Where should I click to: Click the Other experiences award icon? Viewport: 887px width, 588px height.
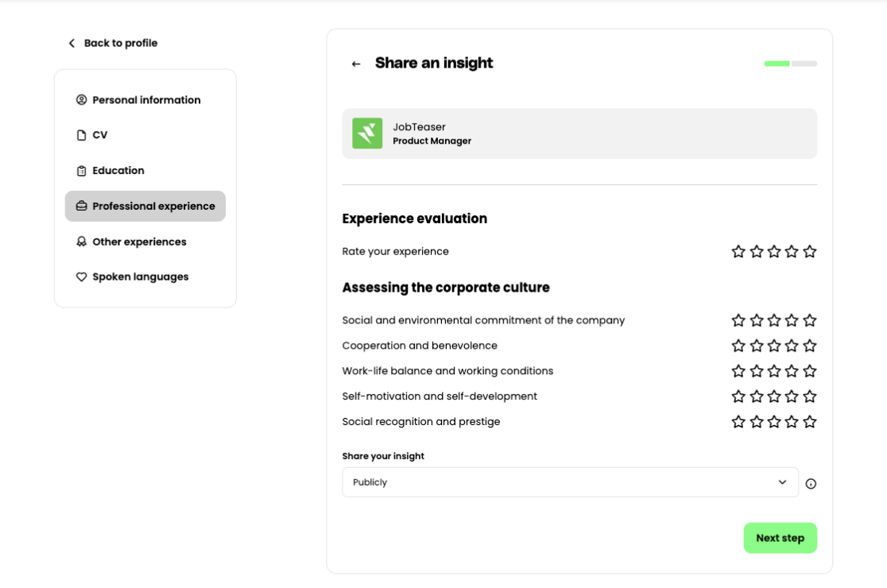[81, 242]
